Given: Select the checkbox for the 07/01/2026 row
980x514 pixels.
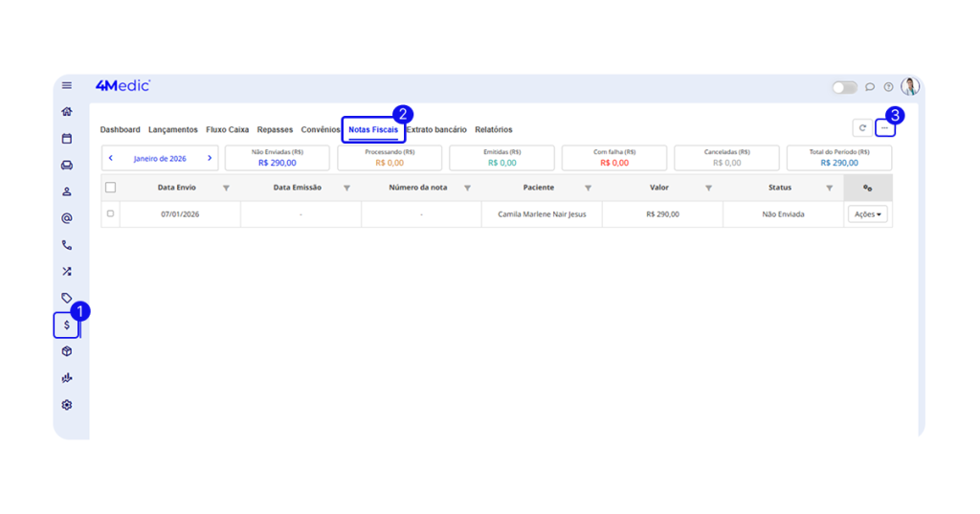Looking at the screenshot, I should [x=110, y=213].
